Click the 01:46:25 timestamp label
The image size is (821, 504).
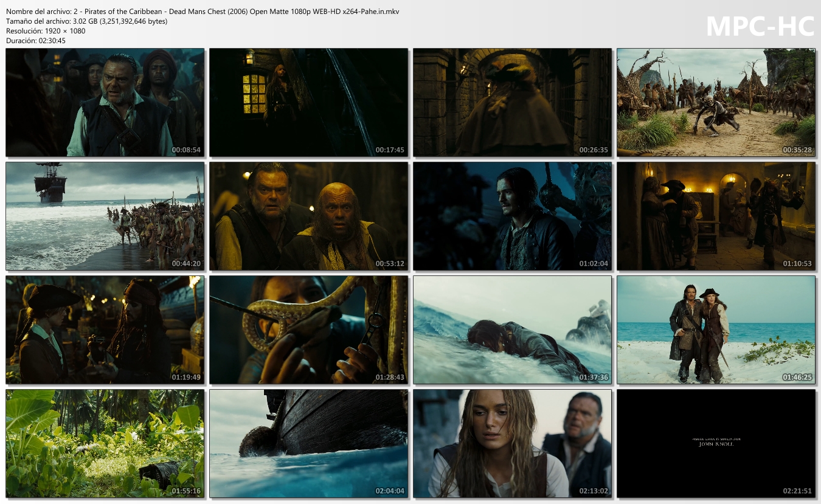click(x=797, y=377)
